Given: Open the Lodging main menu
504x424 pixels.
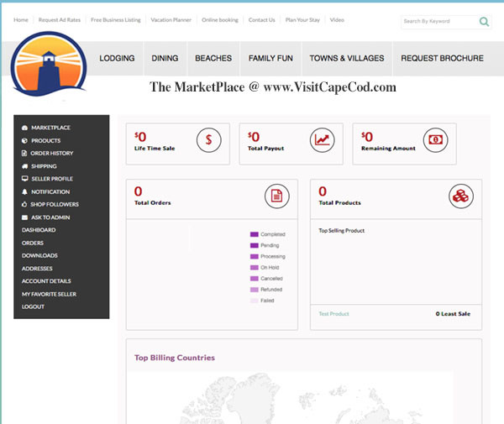Looking at the screenshot, I should (117, 58).
